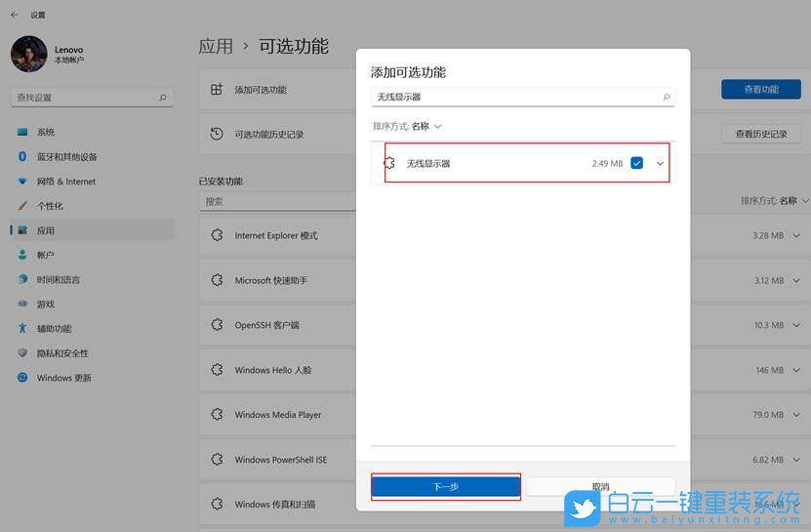Open 蓝牙和其他设备 settings

[x=92, y=157]
